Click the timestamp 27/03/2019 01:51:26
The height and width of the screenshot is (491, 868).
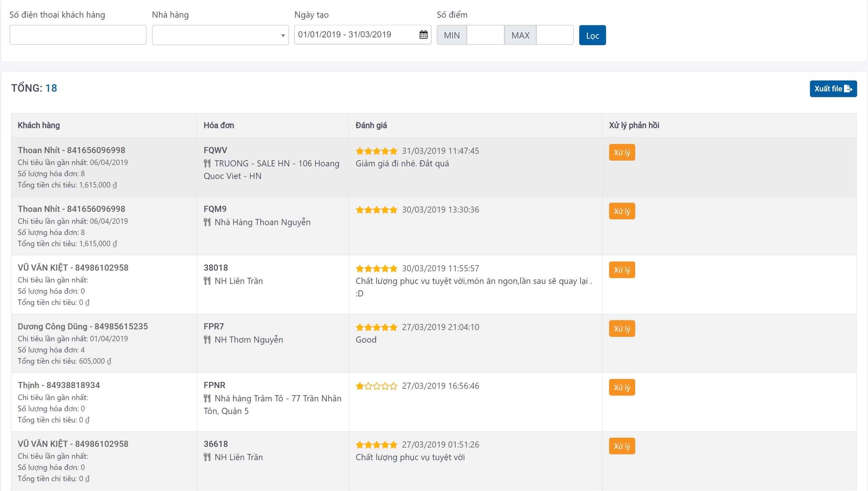pos(440,445)
